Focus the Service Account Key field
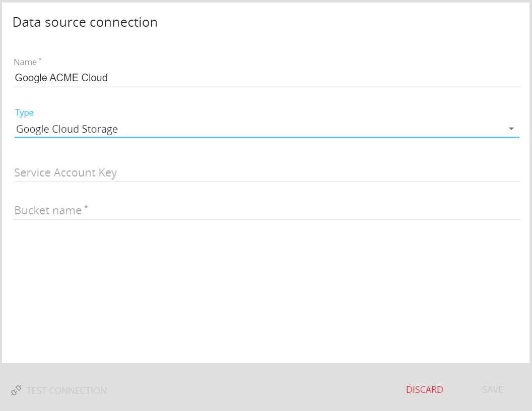This screenshot has width=532, height=411. pyautogui.click(x=267, y=173)
